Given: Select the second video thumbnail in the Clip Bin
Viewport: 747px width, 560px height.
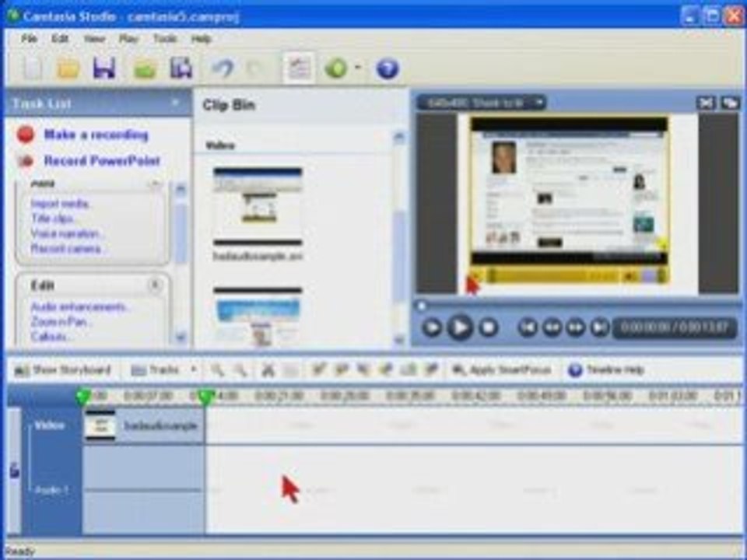Looking at the screenshot, I should 258,317.
